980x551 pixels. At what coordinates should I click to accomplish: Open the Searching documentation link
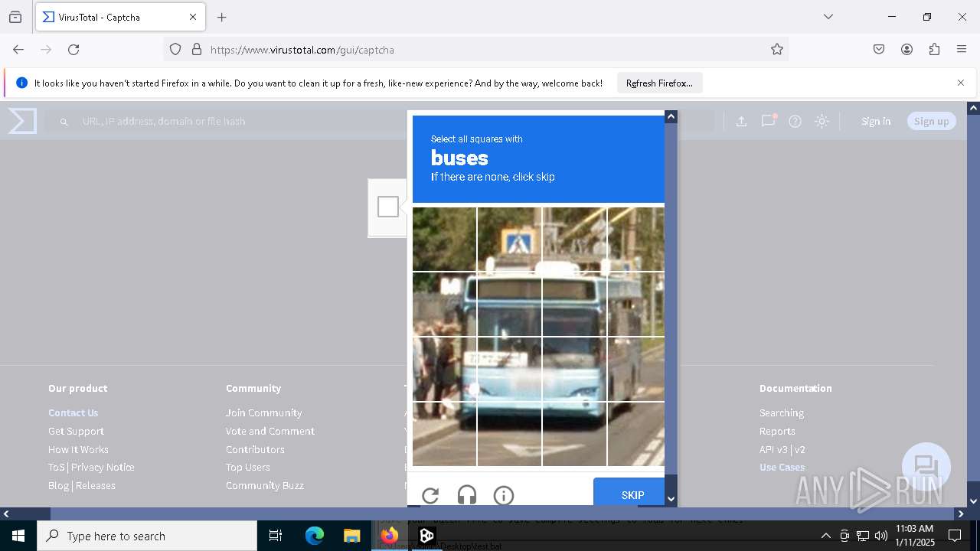click(x=782, y=412)
